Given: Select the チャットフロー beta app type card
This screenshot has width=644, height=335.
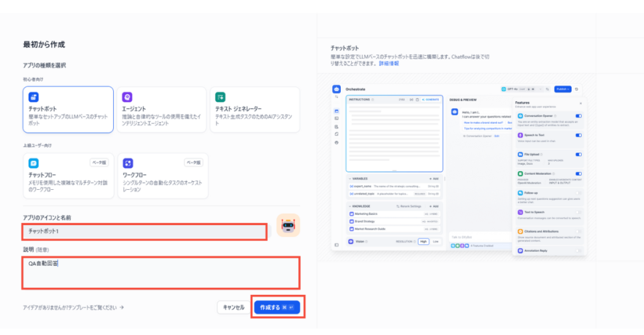Looking at the screenshot, I should [x=68, y=176].
